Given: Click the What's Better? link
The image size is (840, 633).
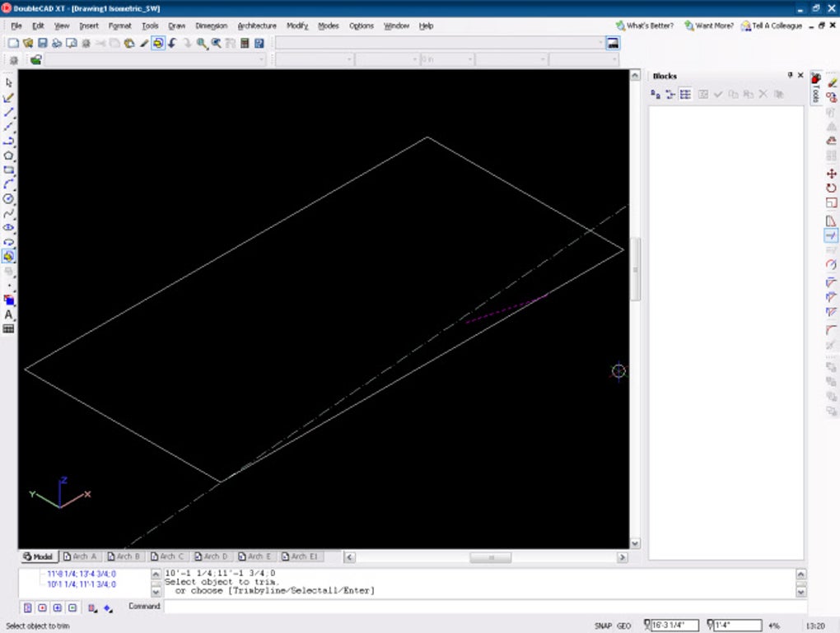Looking at the screenshot, I should coord(645,26).
